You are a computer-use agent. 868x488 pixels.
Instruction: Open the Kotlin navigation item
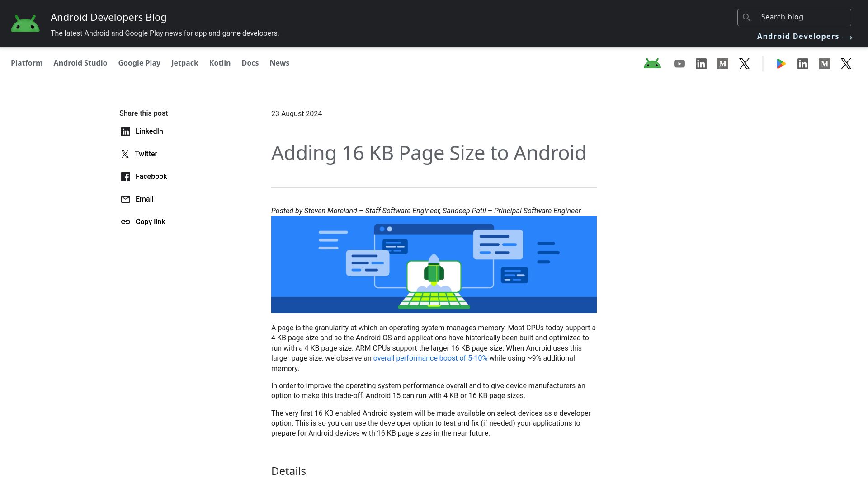[x=220, y=63]
